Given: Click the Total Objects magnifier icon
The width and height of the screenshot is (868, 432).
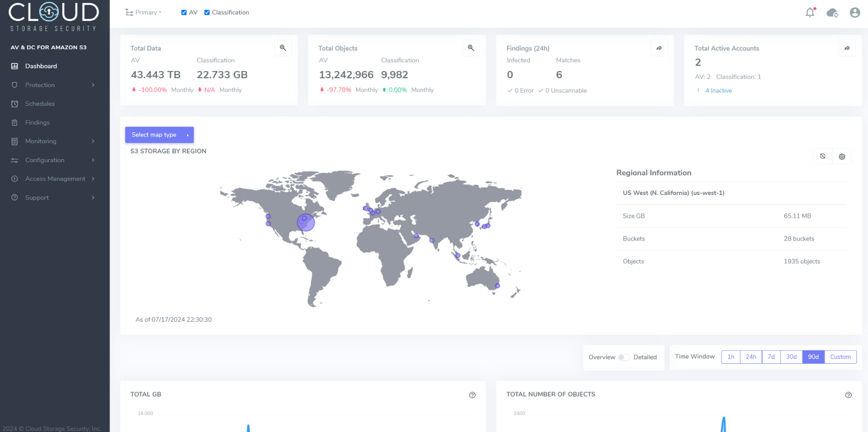Looking at the screenshot, I should [x=471, y=47].
